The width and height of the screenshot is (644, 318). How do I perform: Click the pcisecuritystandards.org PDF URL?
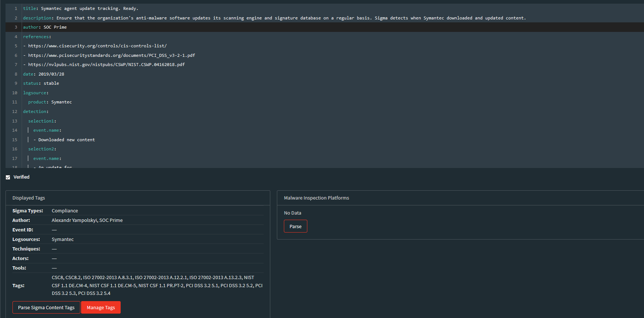click(111, 55)
